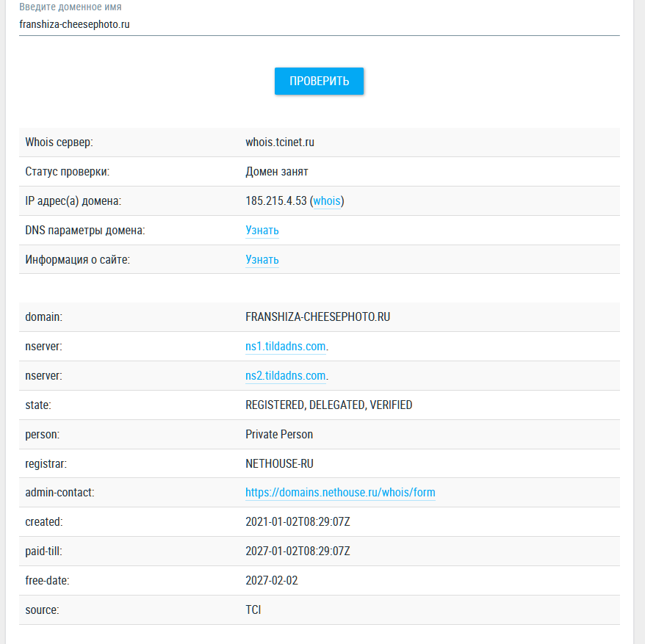Click the IP адрес(а) домена: label
The image size is (645, 644).
73,200
